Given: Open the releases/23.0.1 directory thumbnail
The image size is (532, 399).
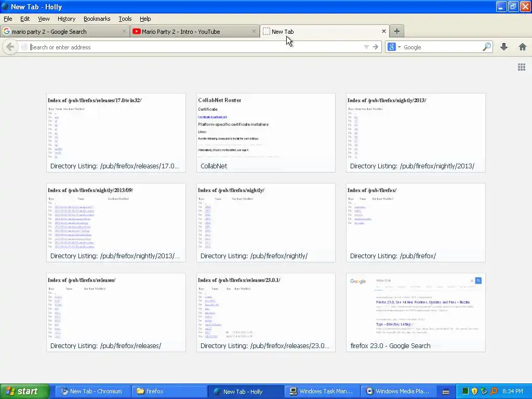Looking at the screenshot, I should (265, 312).
